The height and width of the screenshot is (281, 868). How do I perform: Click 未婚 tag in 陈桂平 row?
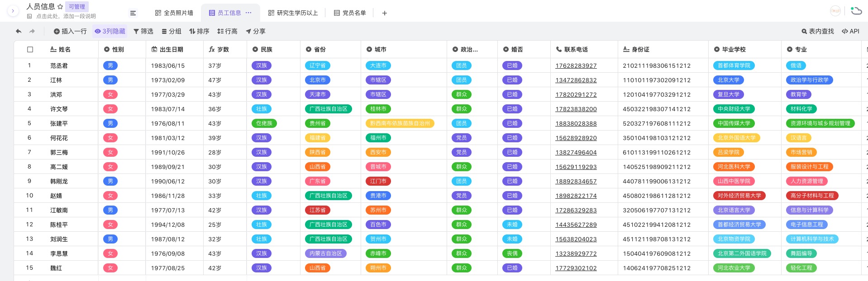(x=512, y=225)
